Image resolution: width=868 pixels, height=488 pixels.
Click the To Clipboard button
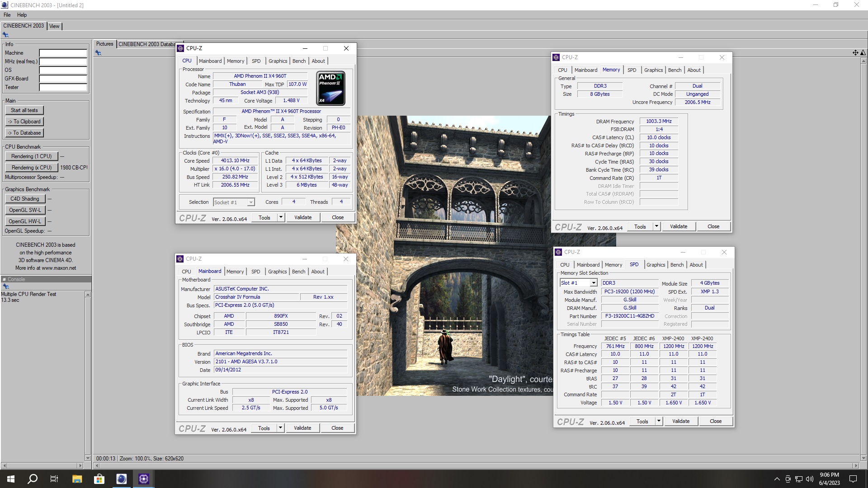point(24,122)
